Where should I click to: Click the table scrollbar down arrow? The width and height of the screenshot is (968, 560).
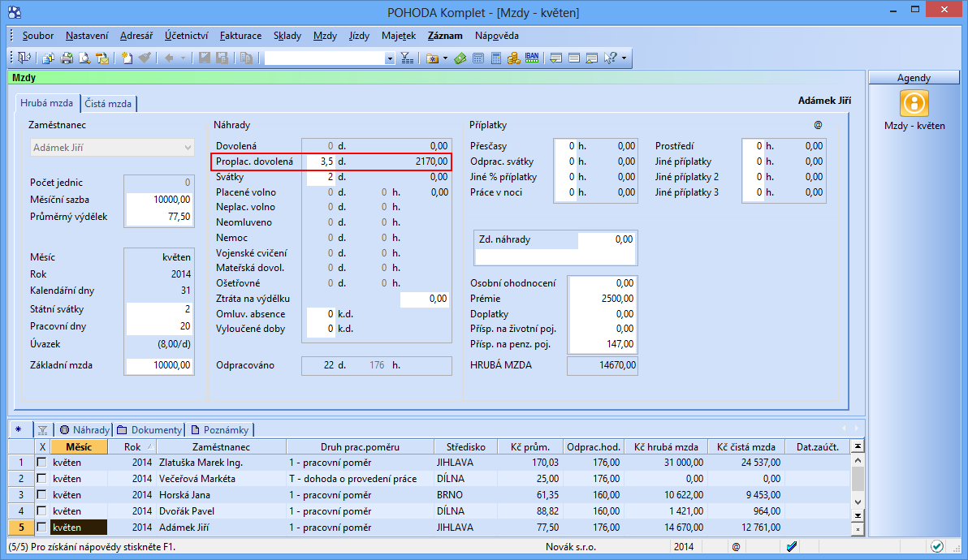pos(858,502)
